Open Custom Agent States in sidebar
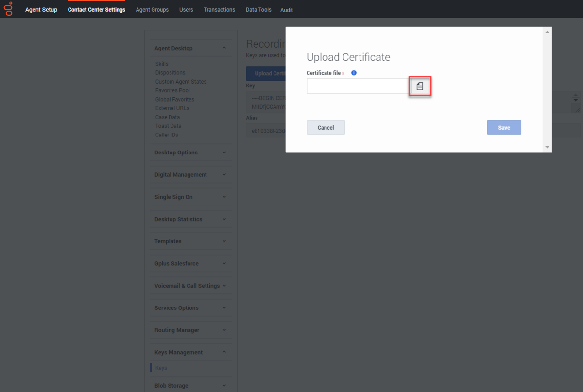 pos(181,82)
